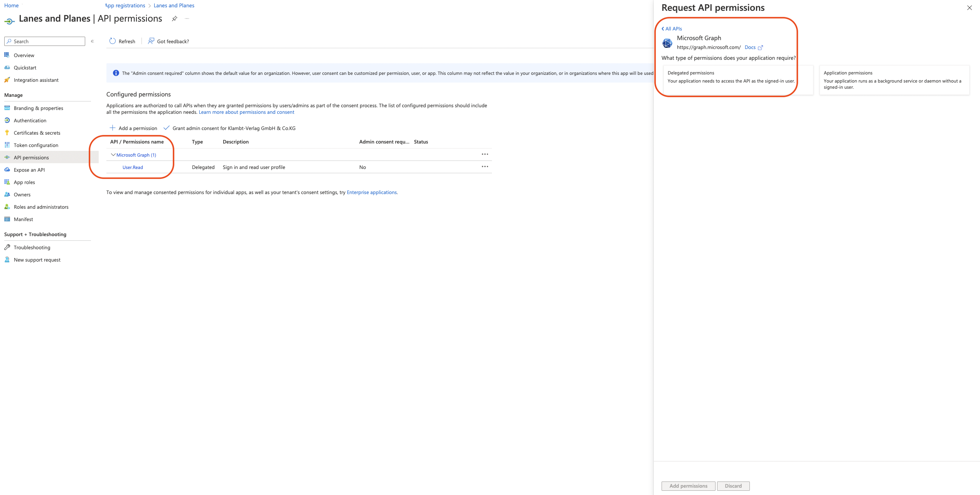980x495 pixels.
Task: Click the Microsoft Graph logo icon
Action: (667, 43)
